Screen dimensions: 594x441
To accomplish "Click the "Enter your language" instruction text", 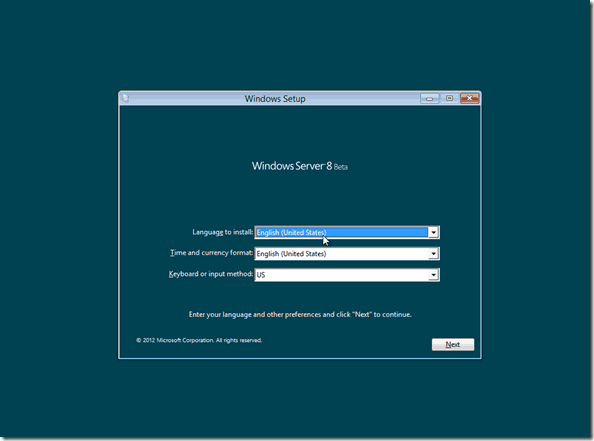I will coord(300,314).
